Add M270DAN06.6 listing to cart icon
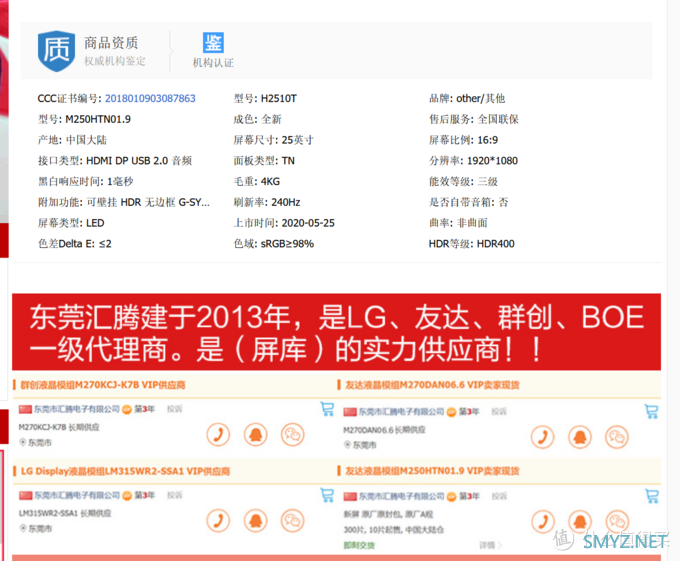The height and width of the screenshot is (561, 680). coord(651,411)
